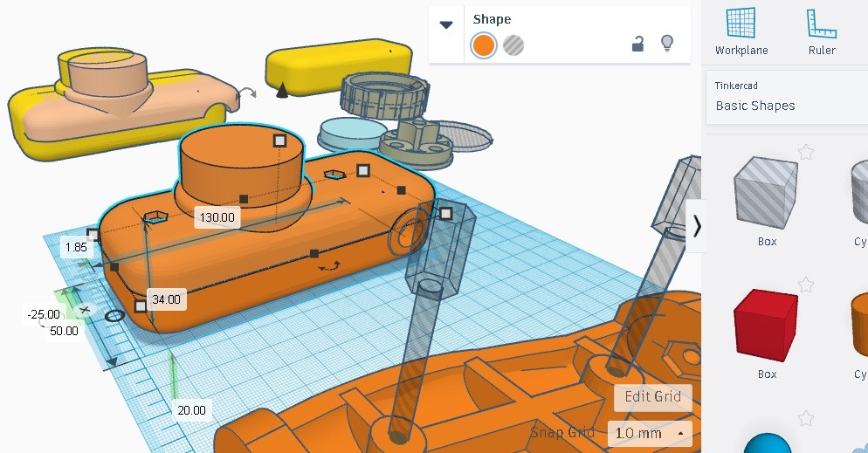This screenshot has width=868, height=453.
Task: Click the ruler X cross dismiss icon
Action: [x=85, y=310]
